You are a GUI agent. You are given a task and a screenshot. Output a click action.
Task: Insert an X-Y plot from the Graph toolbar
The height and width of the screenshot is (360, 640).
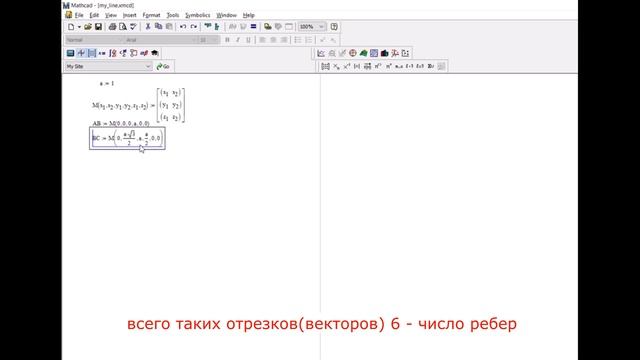pyautogui.click(x=321, y=53)
